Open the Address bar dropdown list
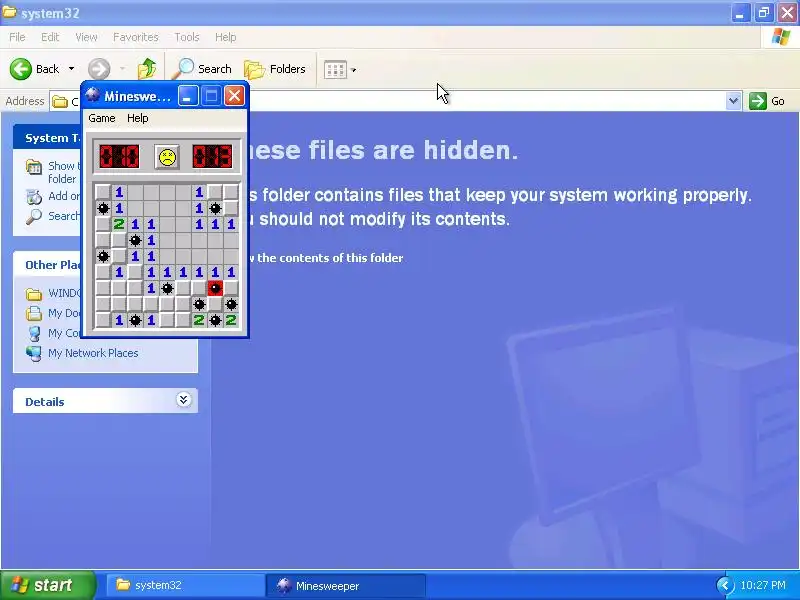The width and height of the screenshot is (800, 600). point(733,101)
